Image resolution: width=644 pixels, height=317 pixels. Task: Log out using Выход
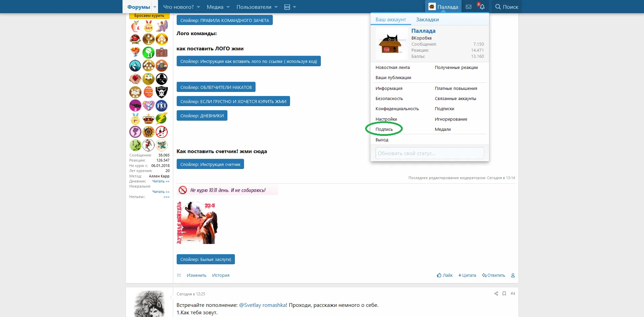[382, 140]
